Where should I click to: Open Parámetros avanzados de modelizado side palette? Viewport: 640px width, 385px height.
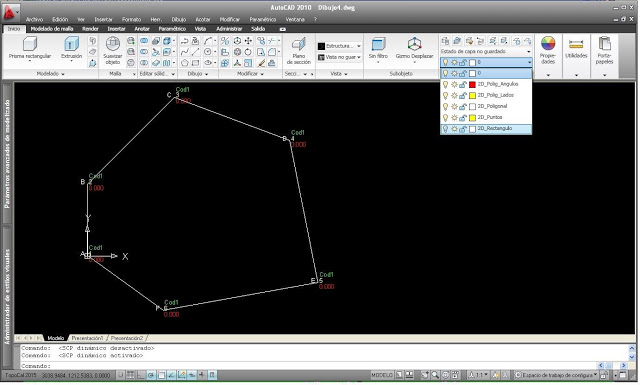7,154
